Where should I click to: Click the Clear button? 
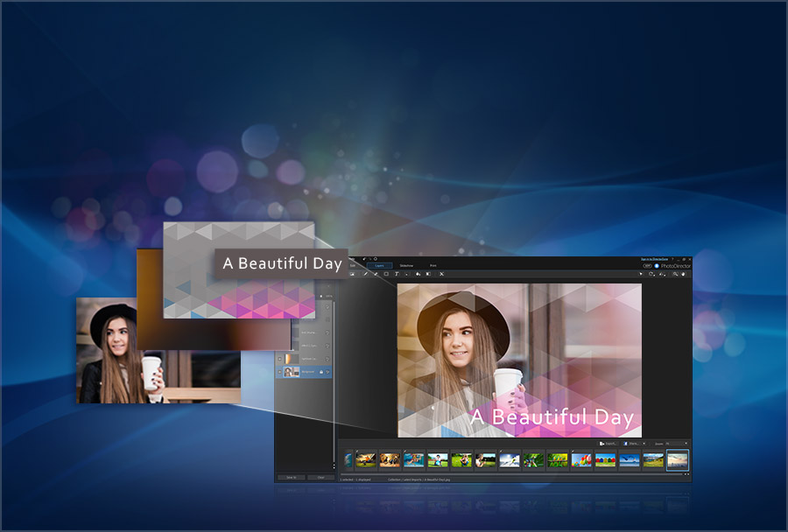(320, 477)
